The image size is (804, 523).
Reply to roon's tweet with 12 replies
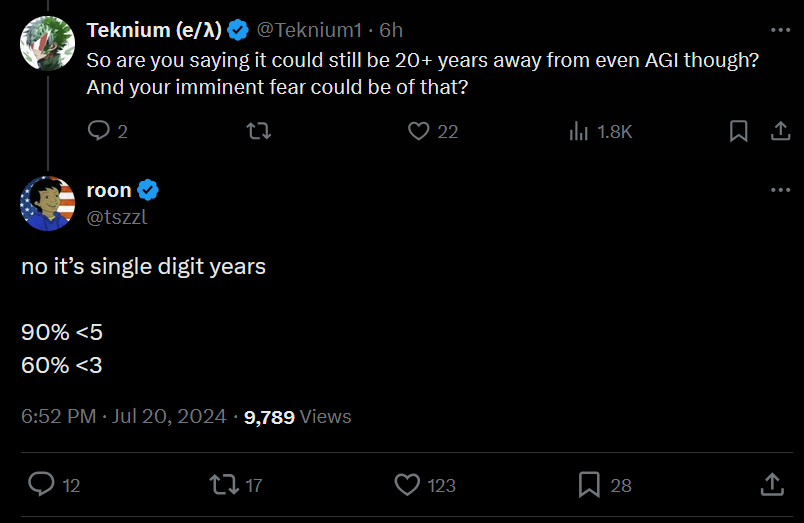(x=41, y=484)
